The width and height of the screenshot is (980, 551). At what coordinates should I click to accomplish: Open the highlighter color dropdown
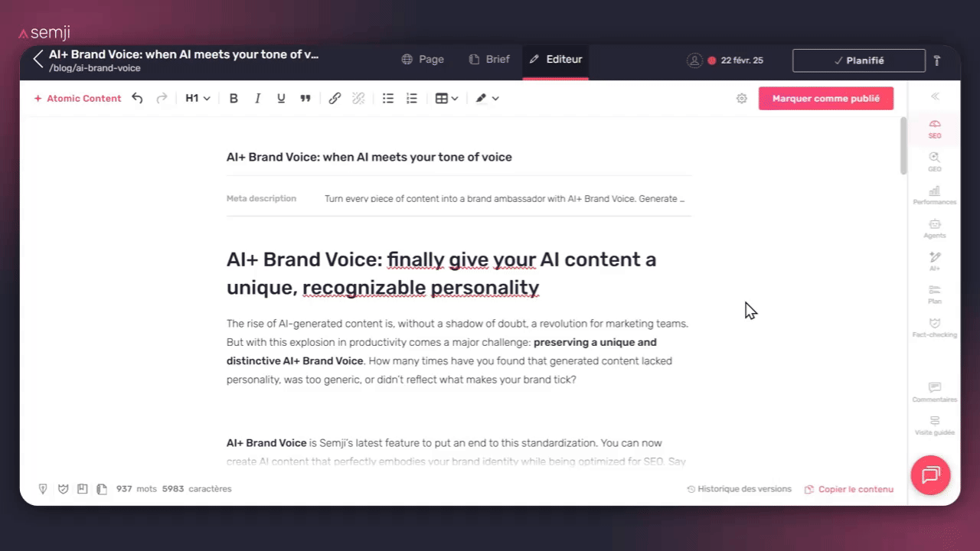coord(487,99)
